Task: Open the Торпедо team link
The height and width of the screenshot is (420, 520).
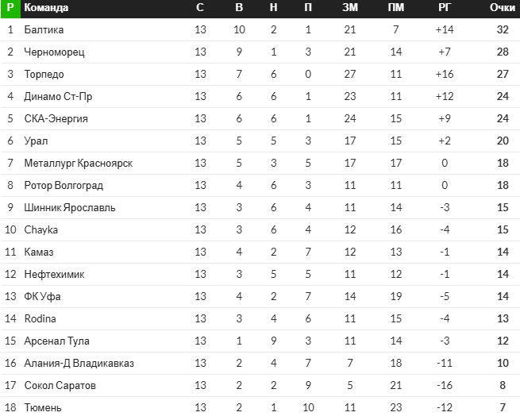Action: tap(44, 75)
